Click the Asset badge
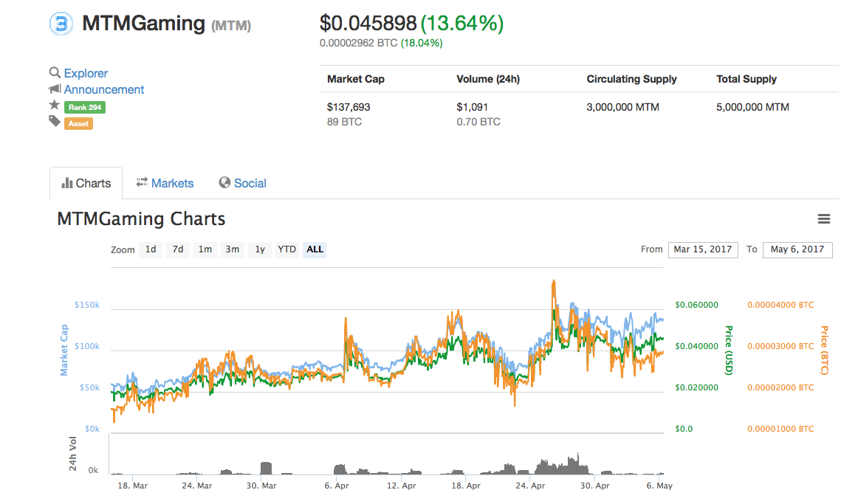The width and height of the screenshot is (858, 504). 78,123
